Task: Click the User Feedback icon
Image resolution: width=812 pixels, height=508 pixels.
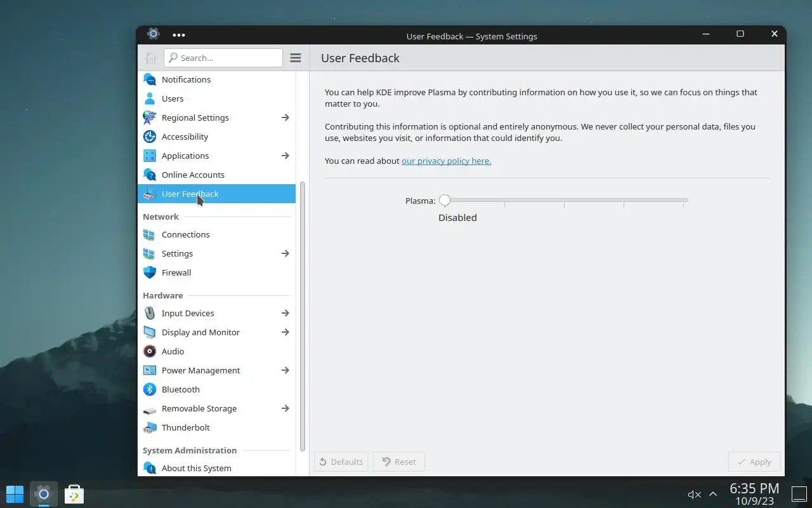Action: click(150, 194)
